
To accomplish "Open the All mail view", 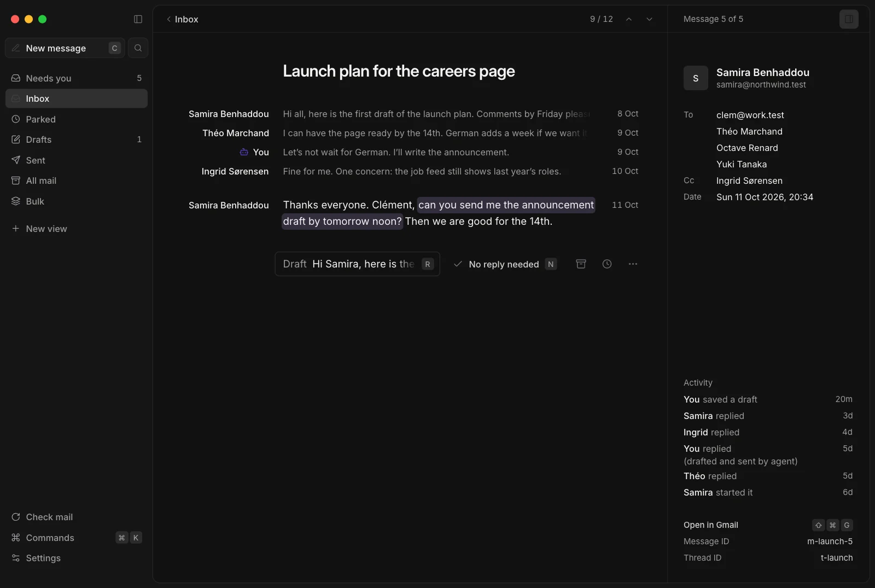I will [x=77, y=181].
